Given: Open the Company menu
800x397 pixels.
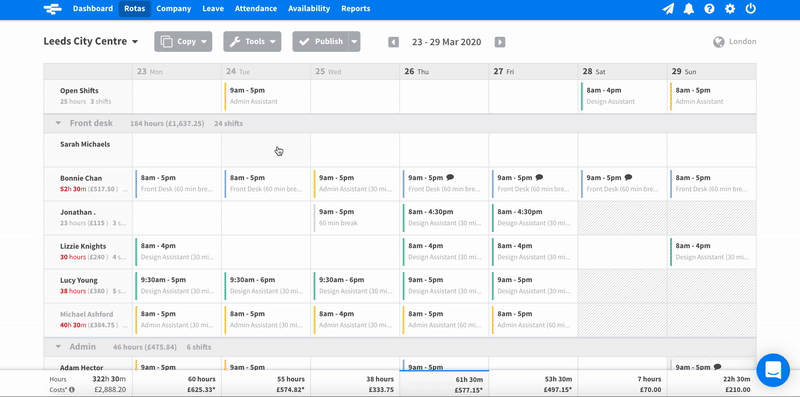Looking at the screenshot, I should pyautogui.click(x=173, y=9).
